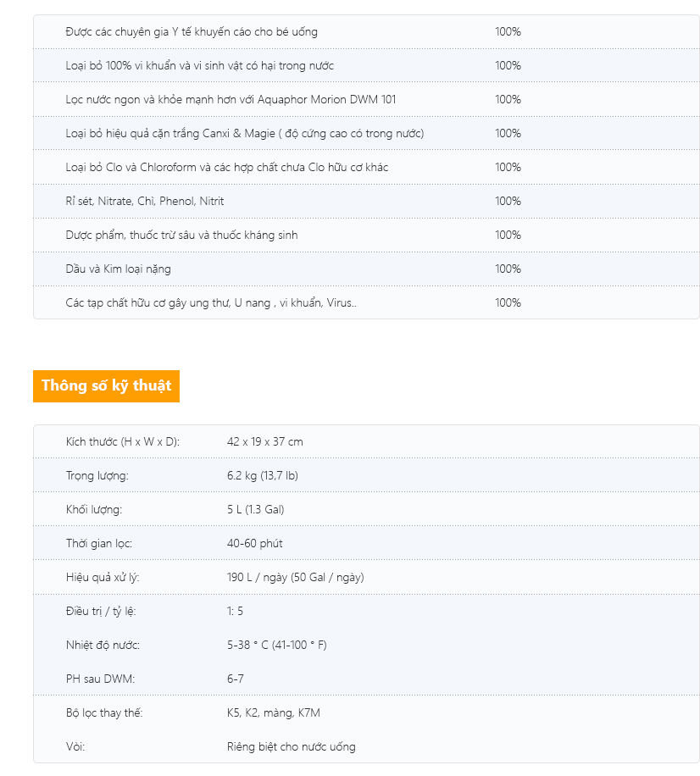Viewport: 700px width, 776px height.
Task: Click the 'K5, K2, màng, K7M' filter value
Action: tap(273, 712)
